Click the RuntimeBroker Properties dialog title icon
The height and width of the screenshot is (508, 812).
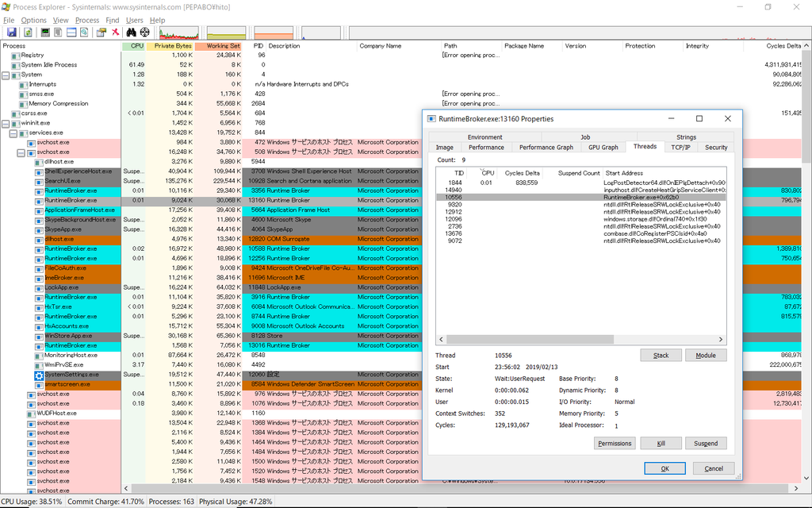point(431,119)
